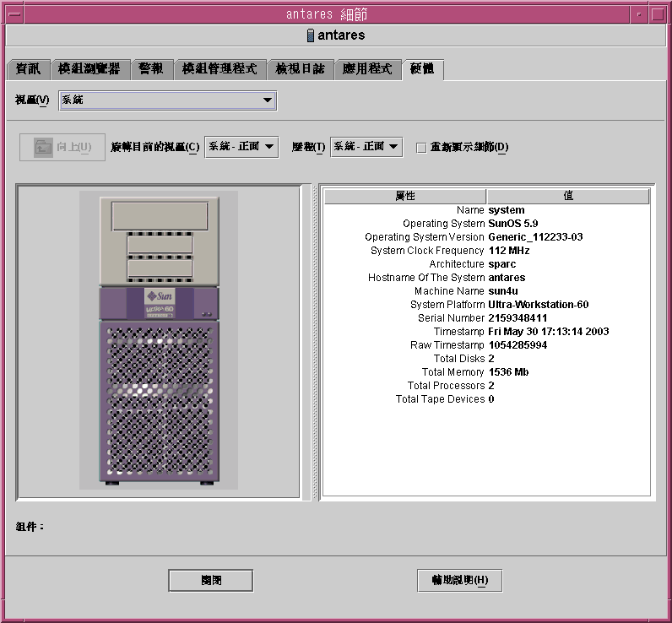The image size is (672, 623).
Task: Open the 應用程式 tab
Action: tap(367, 69)
